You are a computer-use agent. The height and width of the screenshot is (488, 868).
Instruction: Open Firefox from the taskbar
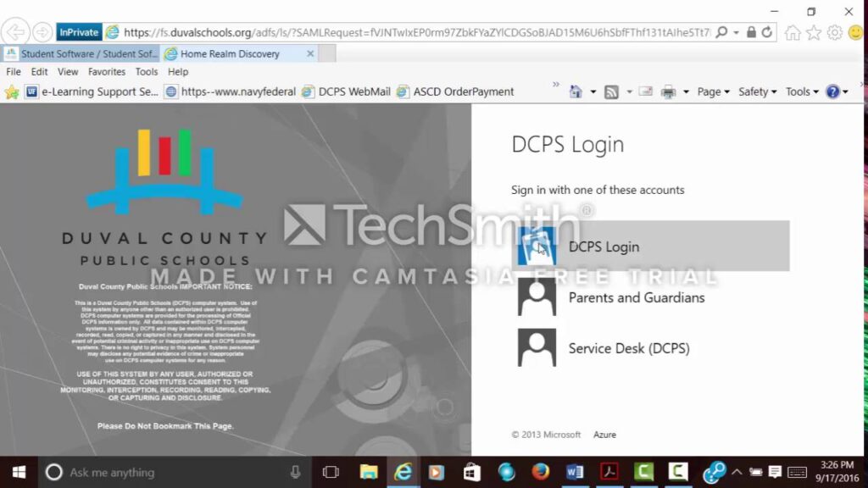540,473
